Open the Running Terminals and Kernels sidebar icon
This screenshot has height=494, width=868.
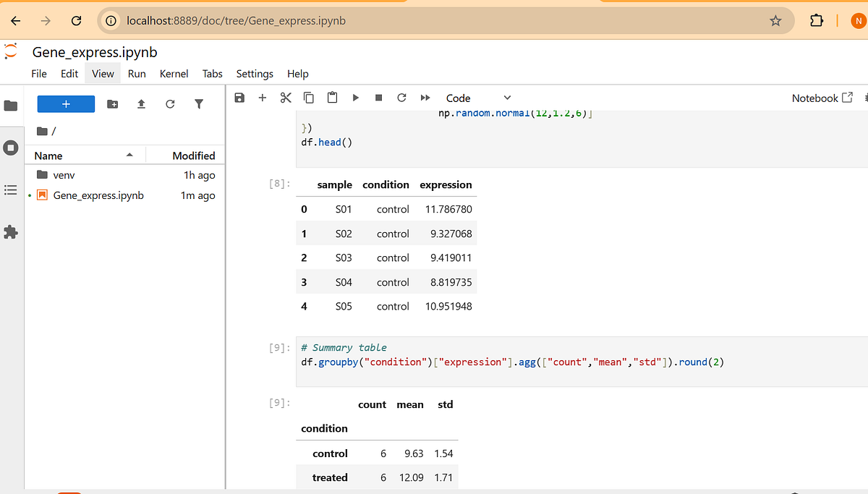(x=11, y=148)
